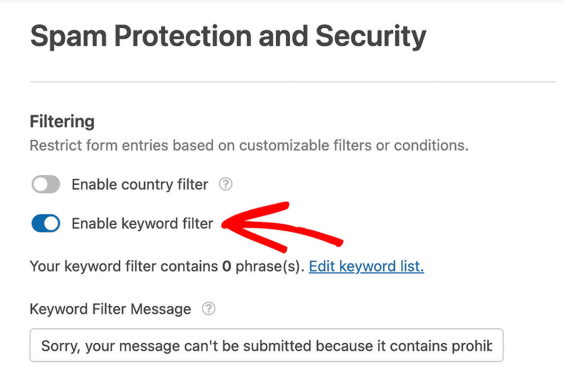Image resolution: width=588 pixels, height=389 pixels.
Task: Switch off the Enable keyword filter toggle
Action: pos(46,223)
